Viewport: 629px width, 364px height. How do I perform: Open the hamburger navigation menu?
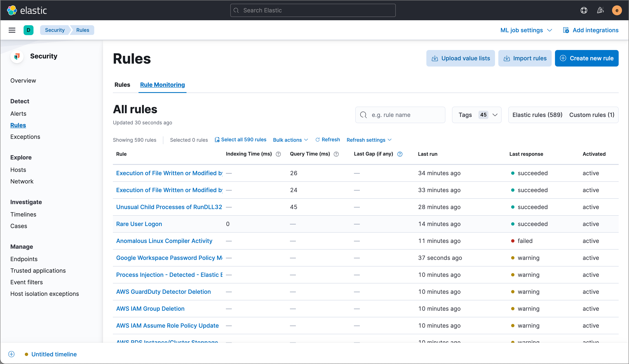12,30
